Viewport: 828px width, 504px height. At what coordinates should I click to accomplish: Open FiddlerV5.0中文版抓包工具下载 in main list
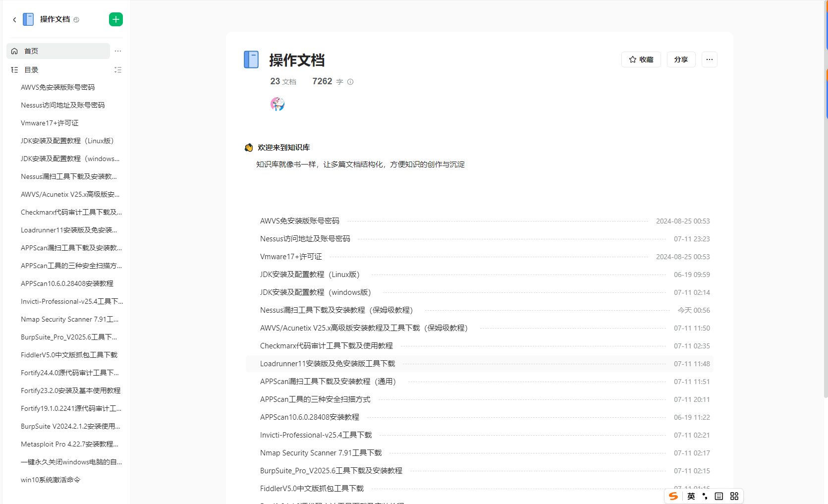tap(312, 489)
